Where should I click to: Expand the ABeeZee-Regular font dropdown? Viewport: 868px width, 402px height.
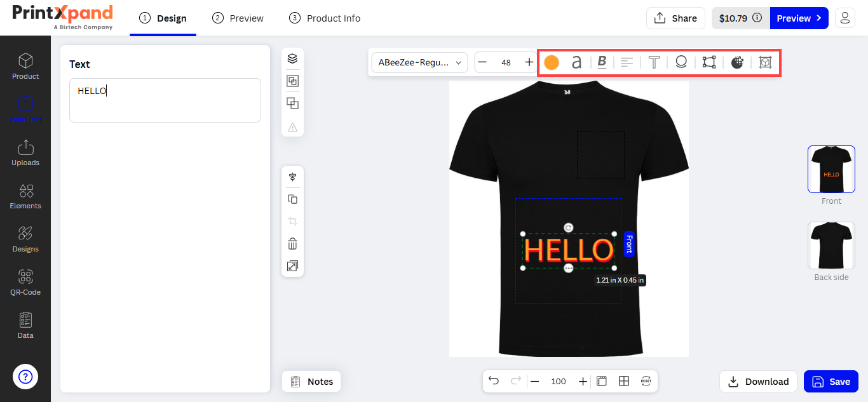[x=420, y=62]
